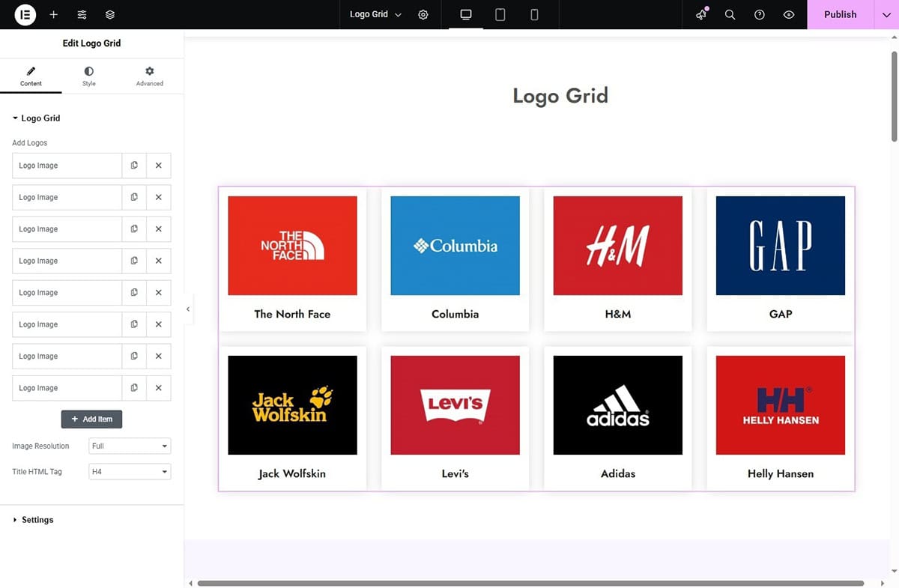Open the help question mark icon

760,14
